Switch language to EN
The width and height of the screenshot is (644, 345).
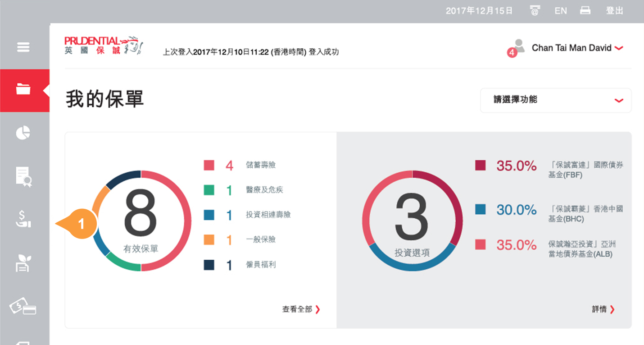click(x=561, y=11)
